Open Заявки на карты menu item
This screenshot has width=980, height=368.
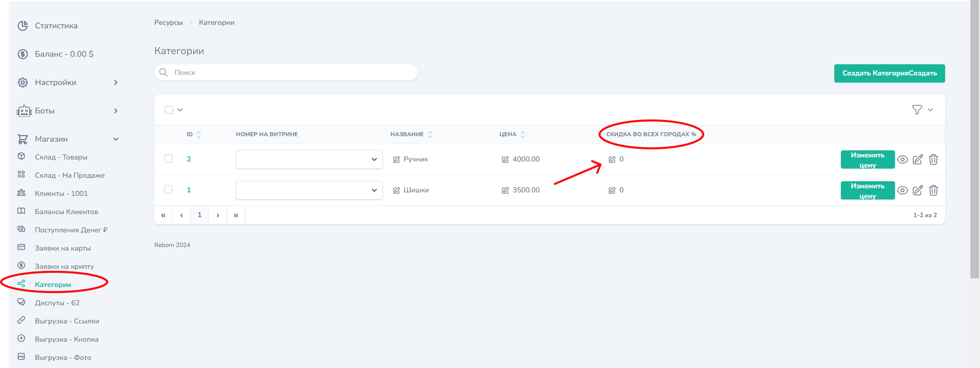click(x=63, y=248)
